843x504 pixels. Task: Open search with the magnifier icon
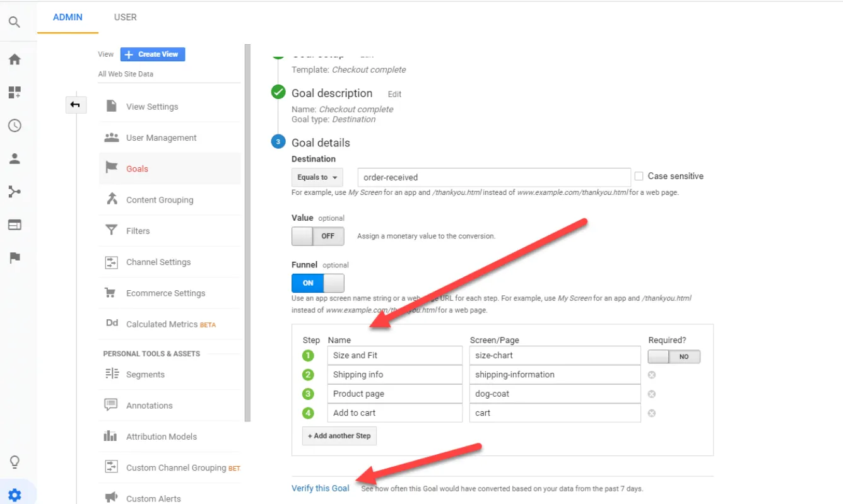pyautogui.click(x=15, y=23)
